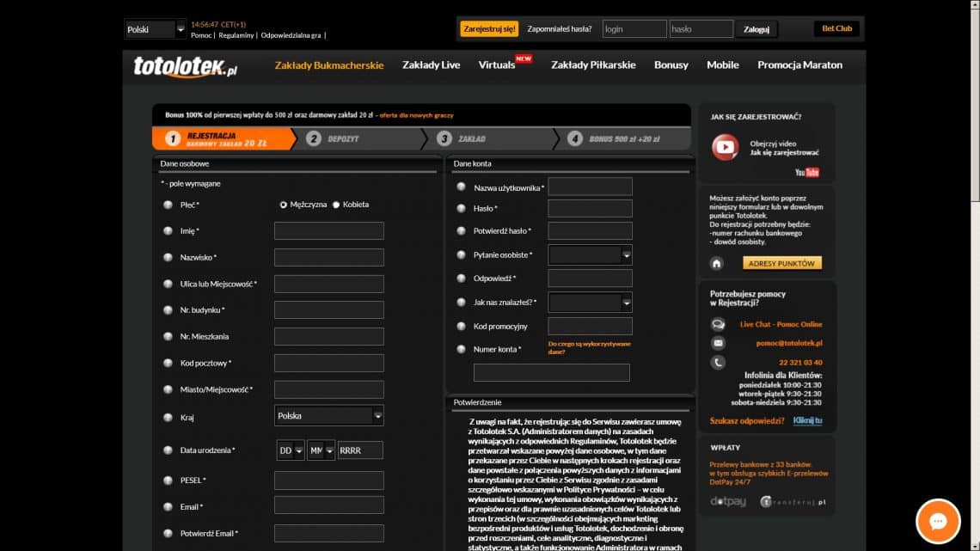
Task: Play the registration video red icon
Action: coord(725,148)
